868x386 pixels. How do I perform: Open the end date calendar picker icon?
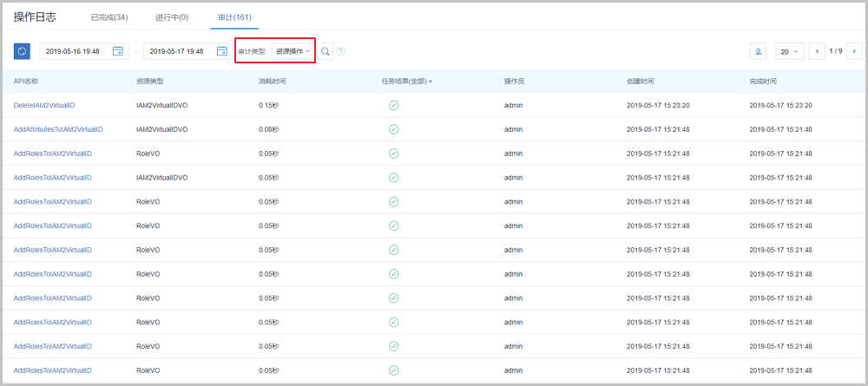(x=221, y=51)
